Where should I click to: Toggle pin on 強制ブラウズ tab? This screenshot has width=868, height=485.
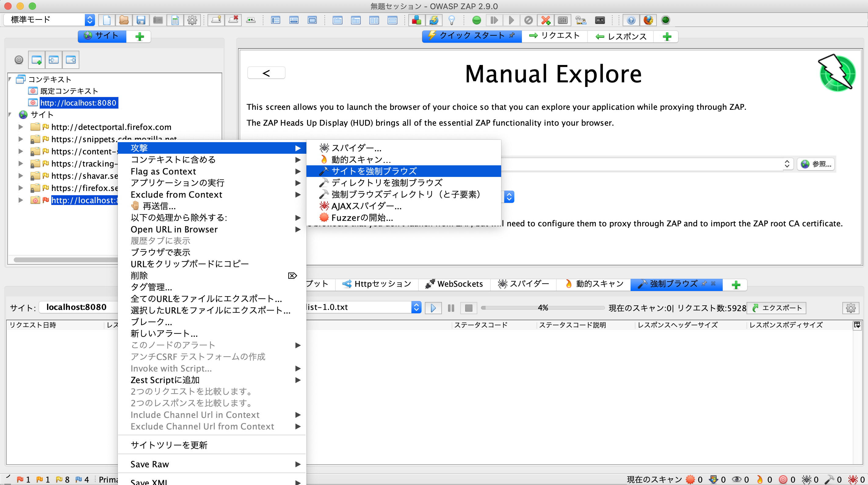704,284
